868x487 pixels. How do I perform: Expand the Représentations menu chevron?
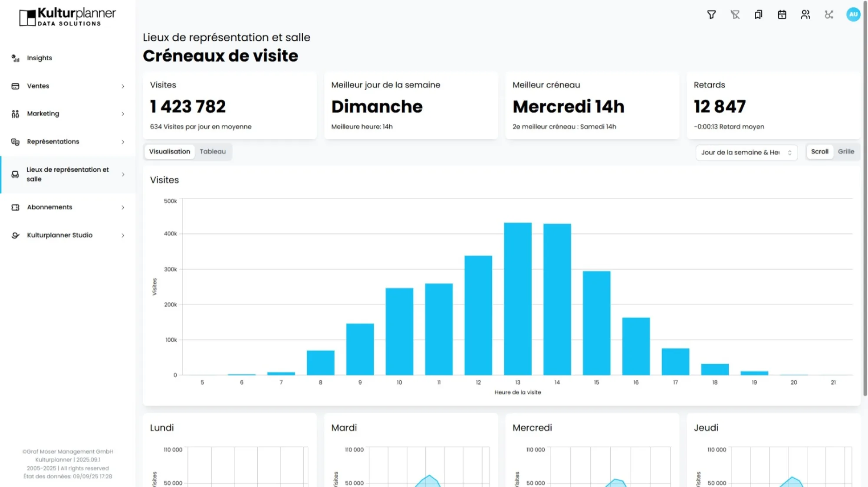click(x=123, y=142)
